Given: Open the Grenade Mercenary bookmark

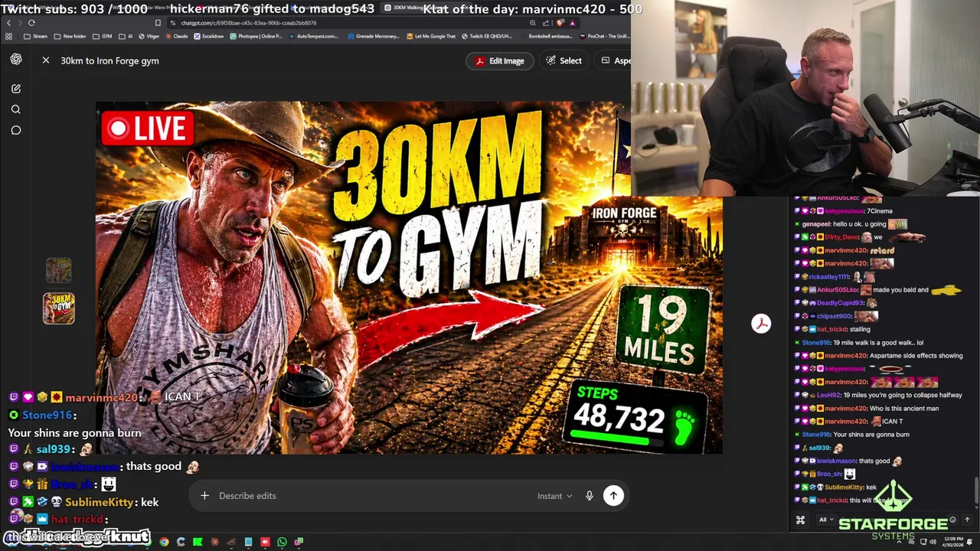Looking at the screenshot, I should (374, 36).
